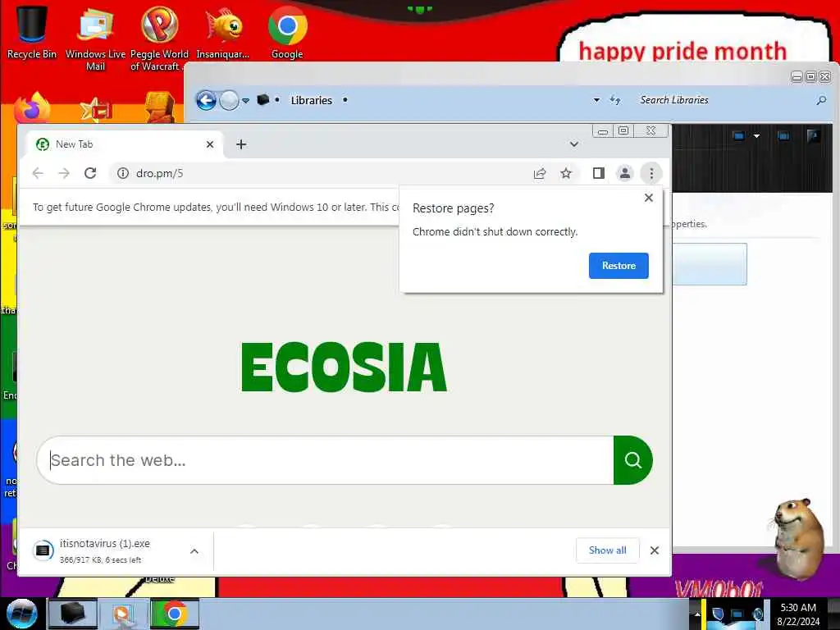Close the downloads bar
The image size is (840, 630).
(x=655, y=550)
